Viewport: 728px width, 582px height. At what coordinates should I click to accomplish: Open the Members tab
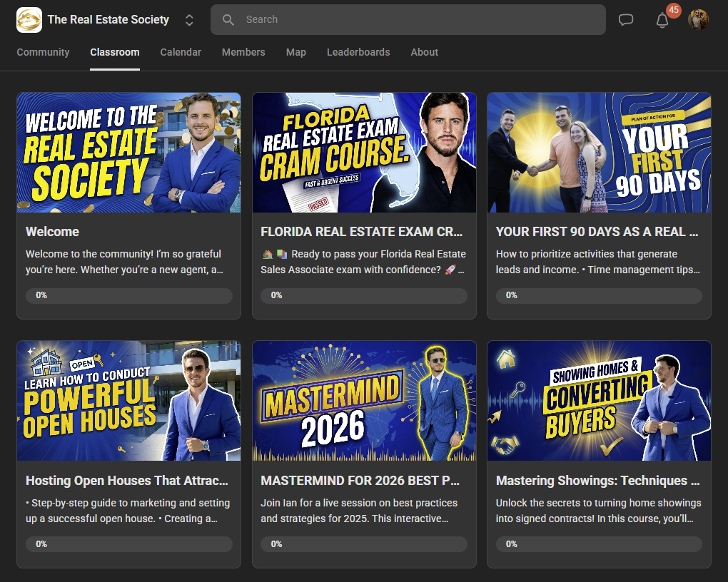(243, 52)
